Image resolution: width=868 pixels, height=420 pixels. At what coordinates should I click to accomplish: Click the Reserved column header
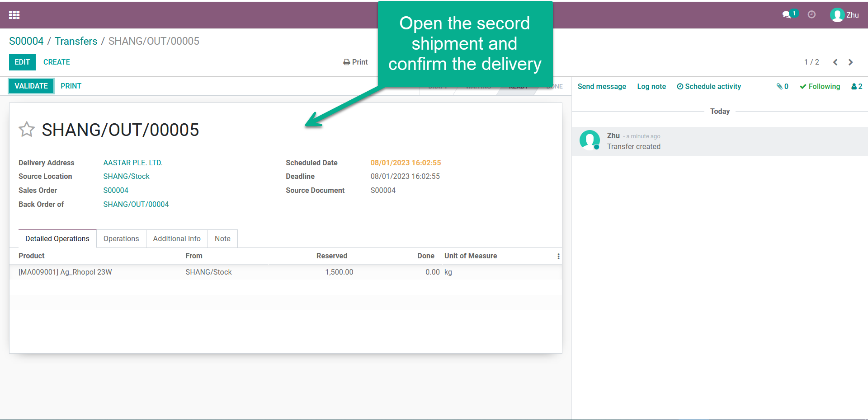(x=332, y=256)
